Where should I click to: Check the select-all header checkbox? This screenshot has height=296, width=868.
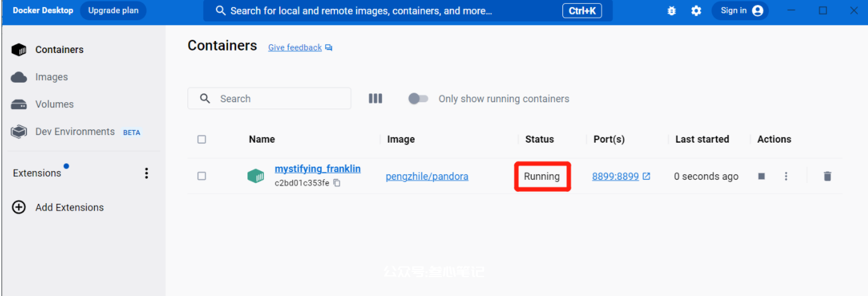(202, 139)
